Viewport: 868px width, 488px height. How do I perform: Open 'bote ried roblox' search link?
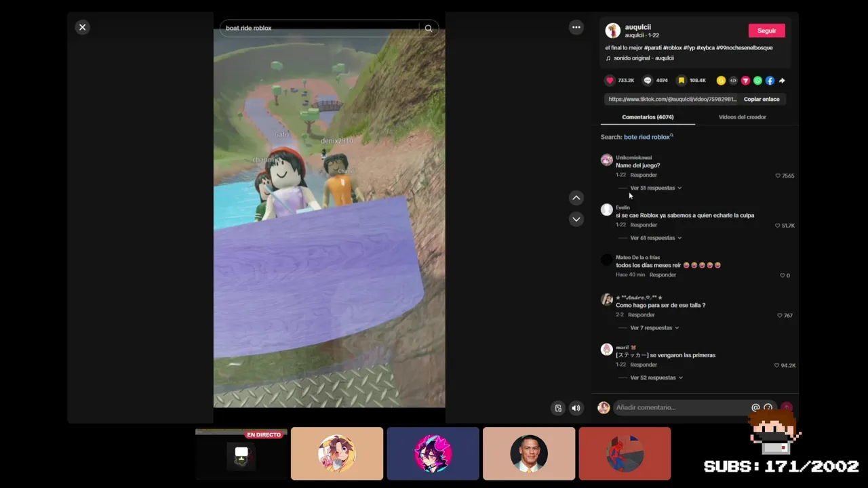[x=648, y=137]
